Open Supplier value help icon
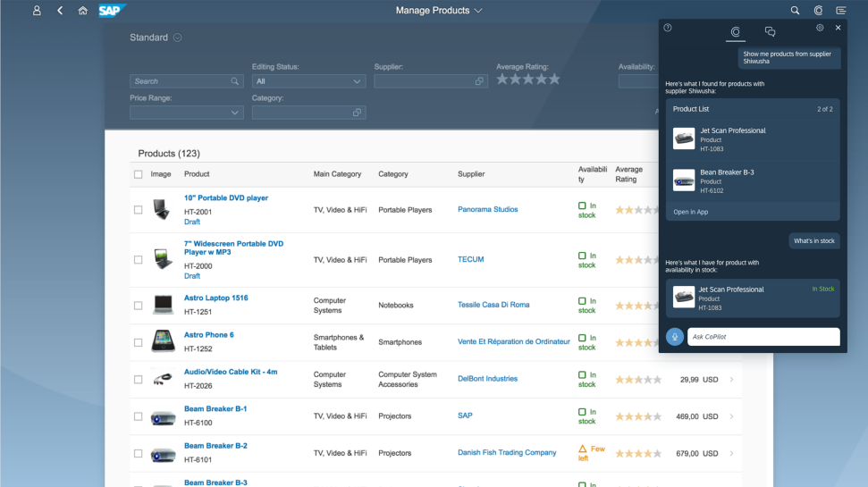 479,81
